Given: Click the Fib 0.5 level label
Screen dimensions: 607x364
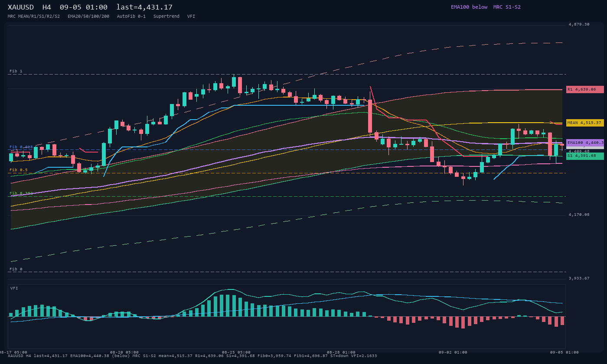Looking at the screenshot, I should [19, 170].
